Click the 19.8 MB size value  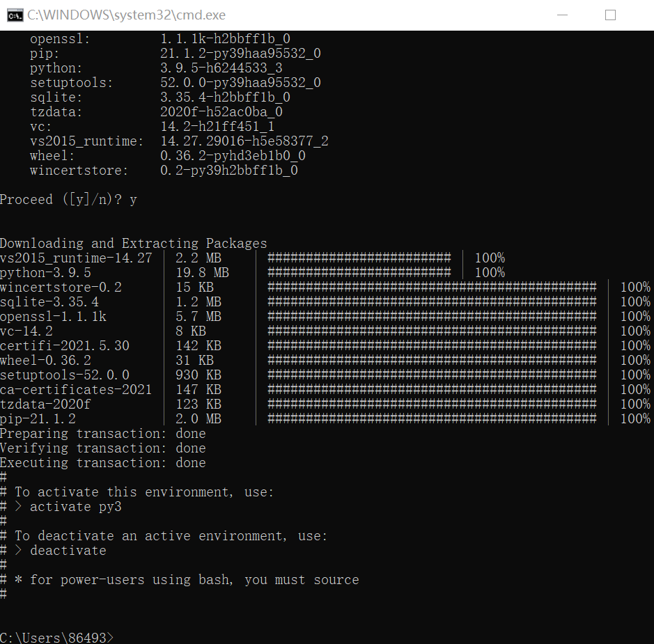coord(202,272)
